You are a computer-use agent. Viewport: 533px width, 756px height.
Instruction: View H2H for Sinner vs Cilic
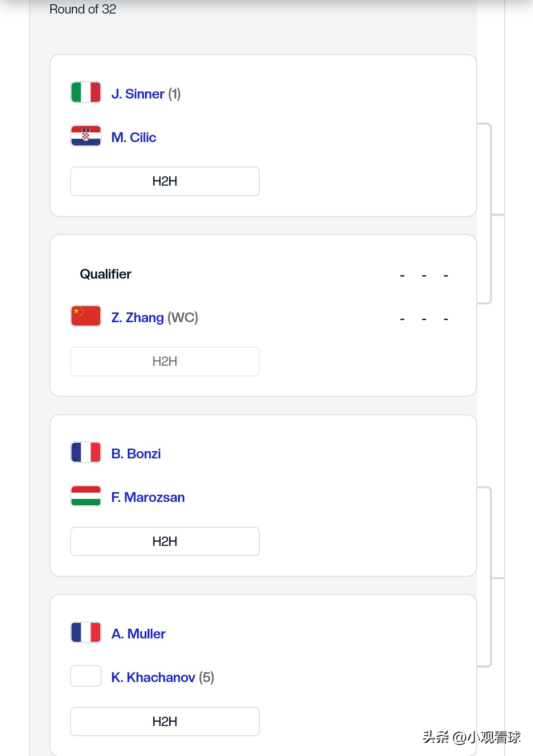[x=165, y=181]
